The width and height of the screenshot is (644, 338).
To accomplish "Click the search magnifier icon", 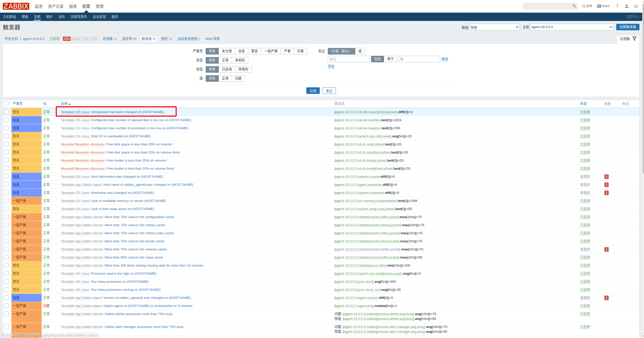I will 574,6.
